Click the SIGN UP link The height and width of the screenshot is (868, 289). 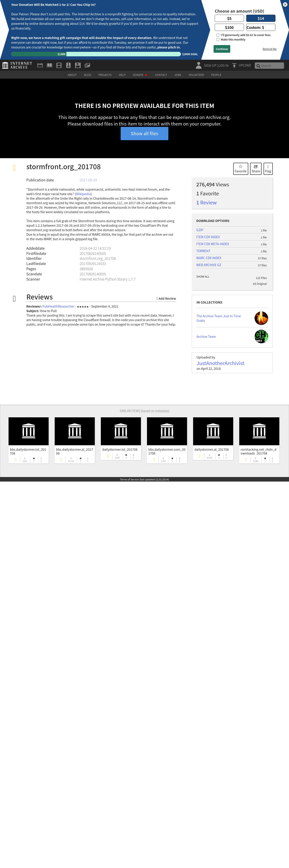tap(210, 66)
